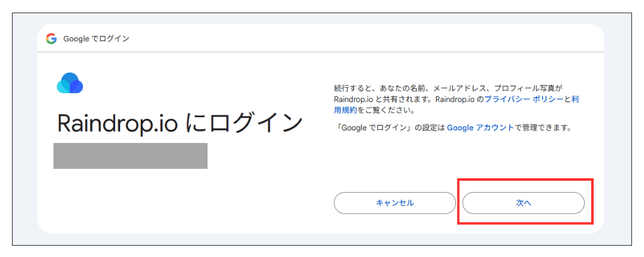
Task: Click the "で管理できます" text
Action: 542,127
